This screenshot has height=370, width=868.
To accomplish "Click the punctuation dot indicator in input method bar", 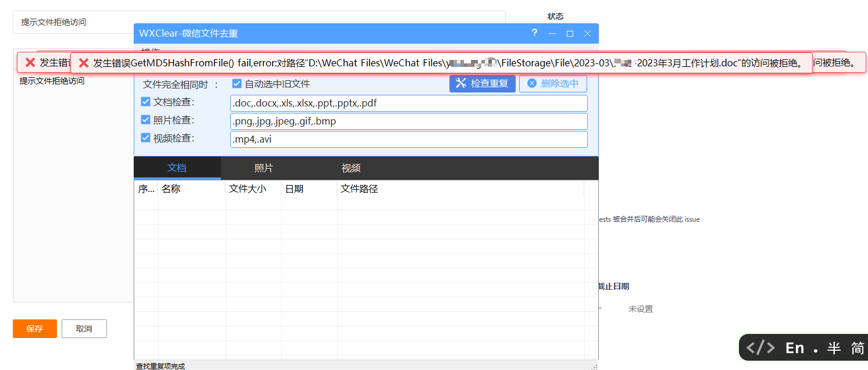I will coord(816,351).
